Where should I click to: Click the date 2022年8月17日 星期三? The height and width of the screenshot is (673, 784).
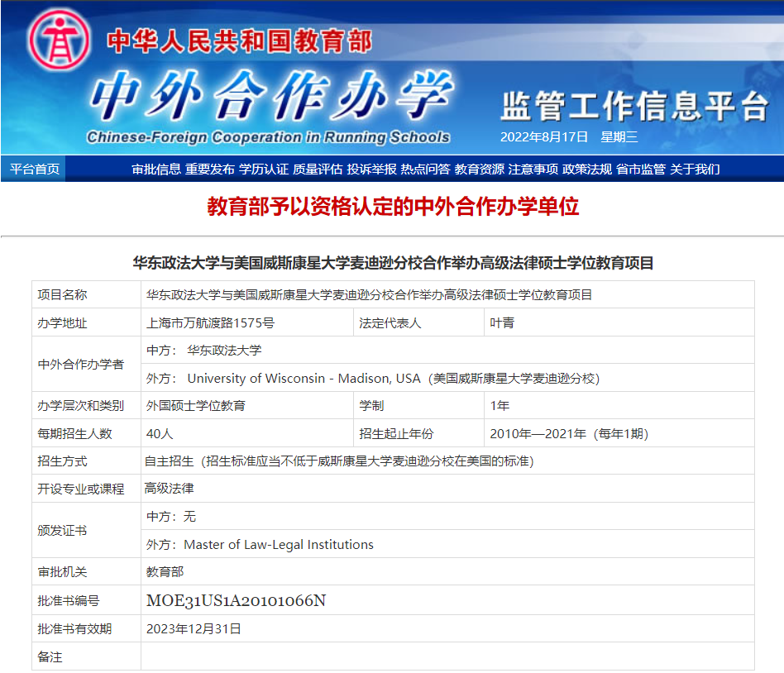pyautogui.click(x=569, y=137)
